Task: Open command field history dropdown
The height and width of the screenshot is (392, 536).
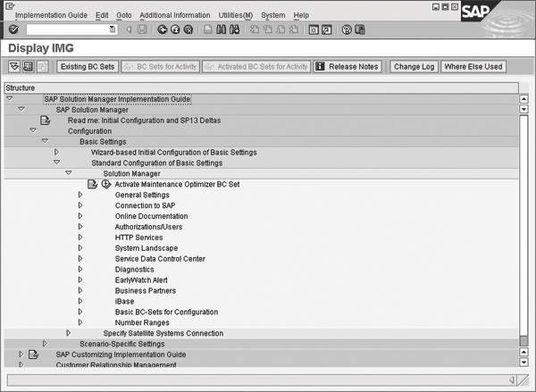Action: click(x=113, y=29)
